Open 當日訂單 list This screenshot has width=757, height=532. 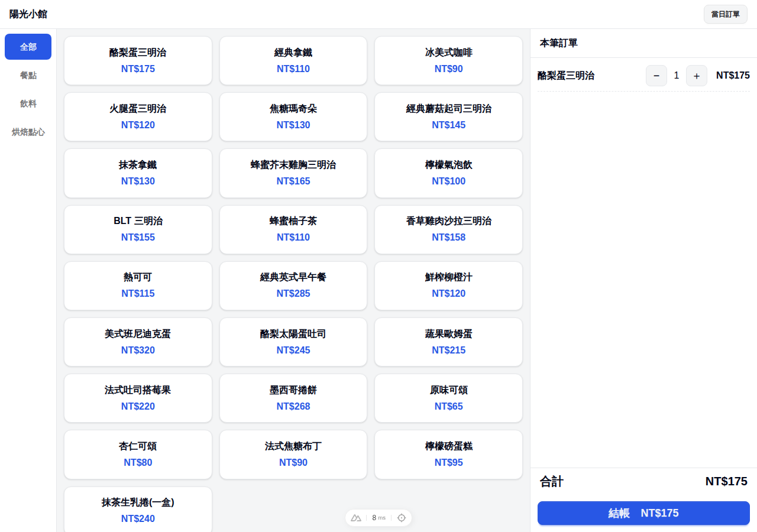pyautogui.click(x=726, y=14)
